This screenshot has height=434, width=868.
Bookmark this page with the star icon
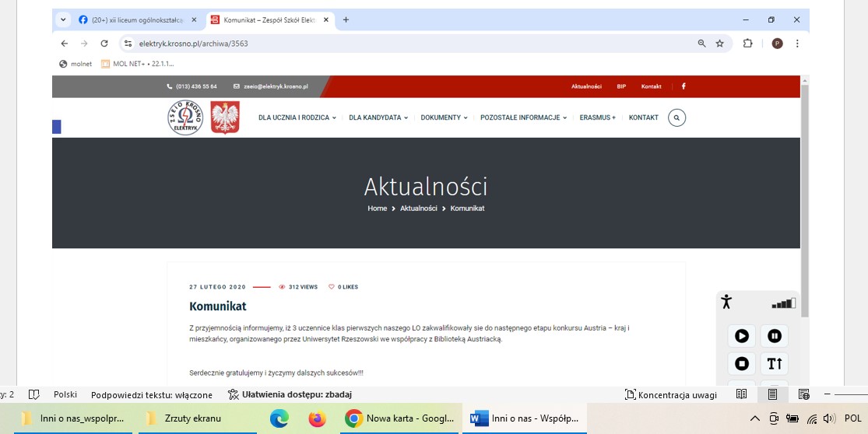tap(720, 44)
